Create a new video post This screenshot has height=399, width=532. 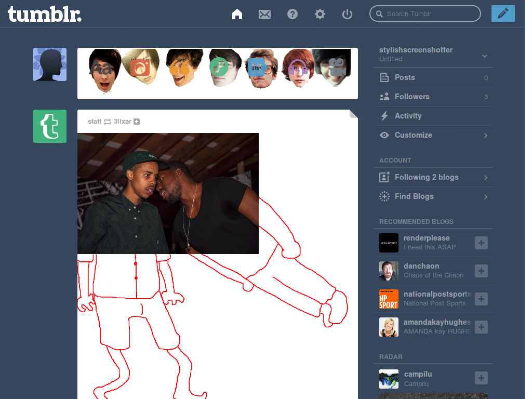click(x=337, y=67)
